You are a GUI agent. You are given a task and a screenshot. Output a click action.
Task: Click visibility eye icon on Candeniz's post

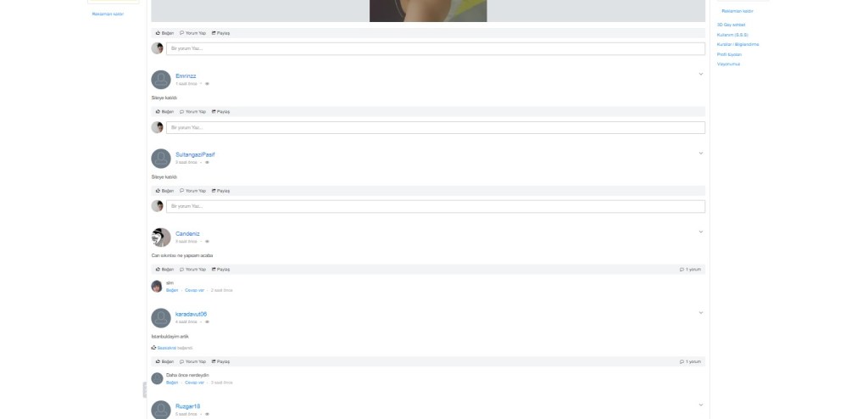[207, 242]
